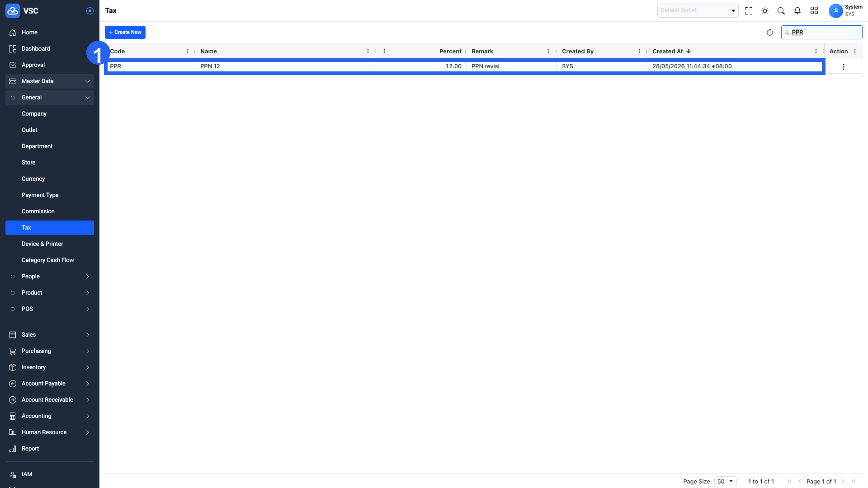
Task: Toggle fullscreen mode icon
Action: click(x=749, y=11)
